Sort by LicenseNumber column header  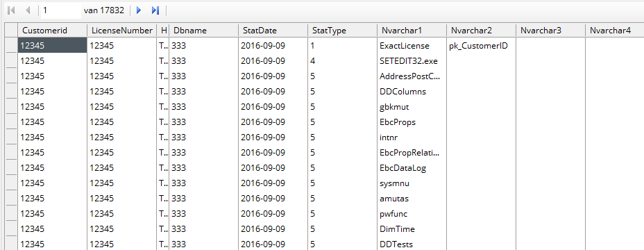pos(122,31)
